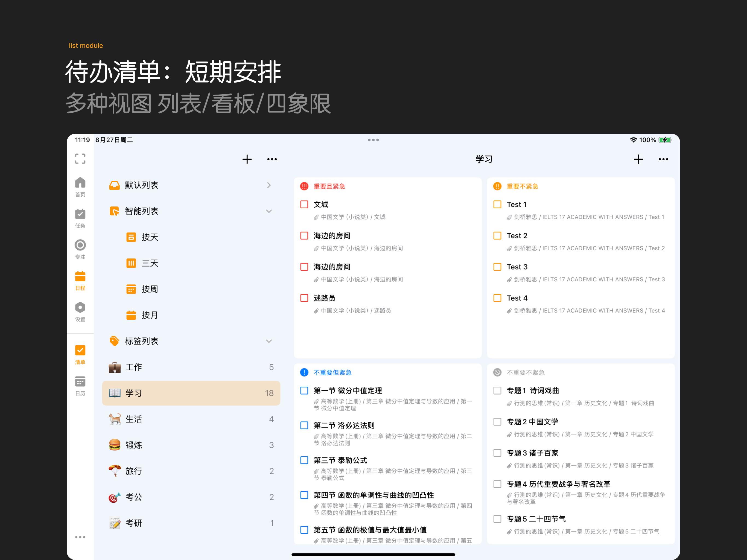Tap the home indicator bar
The image size is (747, 560).
pyautogui.click(x=373, y=555)
